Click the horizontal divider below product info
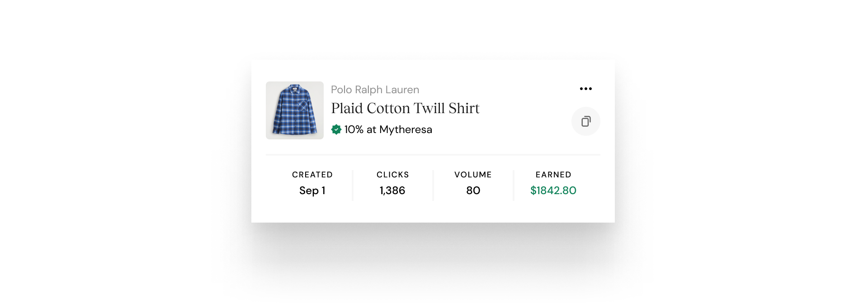The height and width of the screenshot is (305, 868). point(433,155)
